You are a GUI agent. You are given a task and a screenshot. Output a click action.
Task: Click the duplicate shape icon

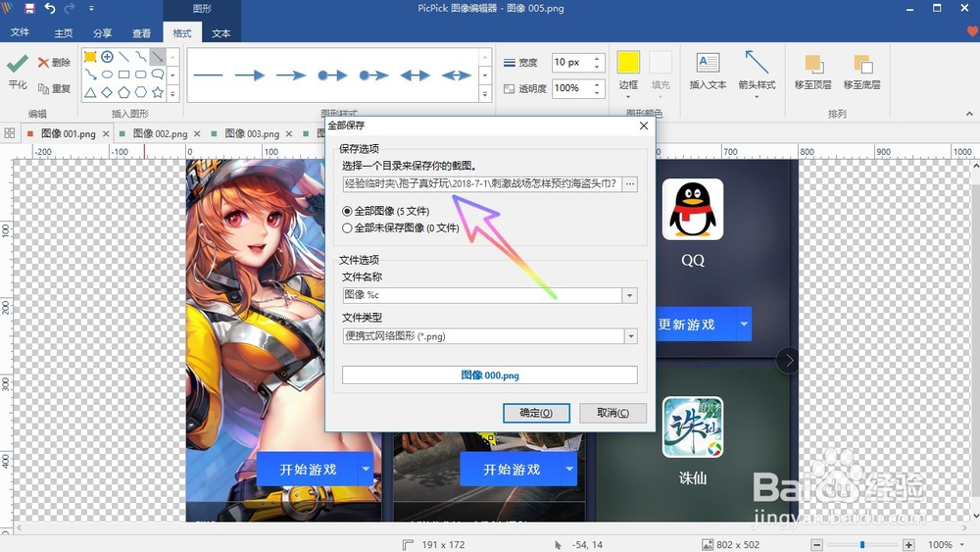(x=44, y=89)
